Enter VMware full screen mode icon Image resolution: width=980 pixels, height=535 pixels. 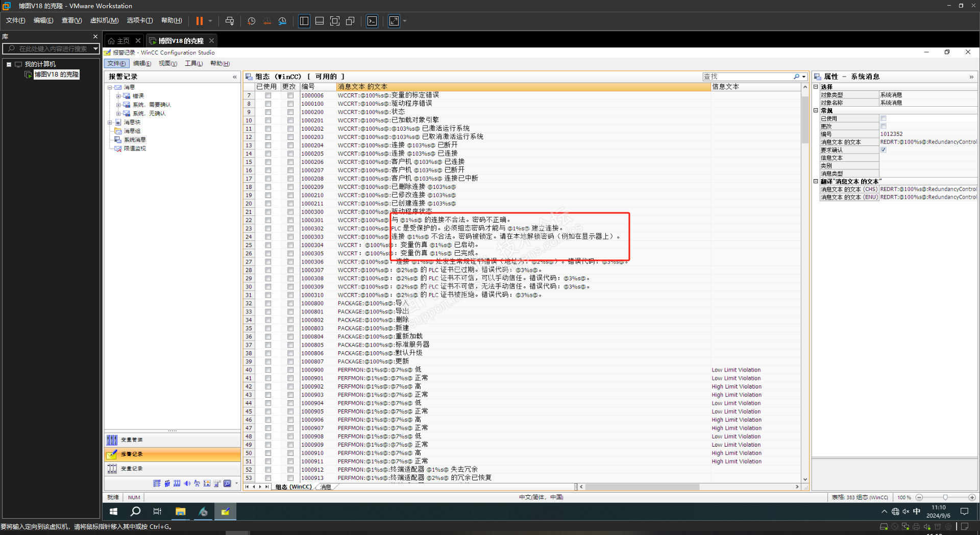click(335, 21)
